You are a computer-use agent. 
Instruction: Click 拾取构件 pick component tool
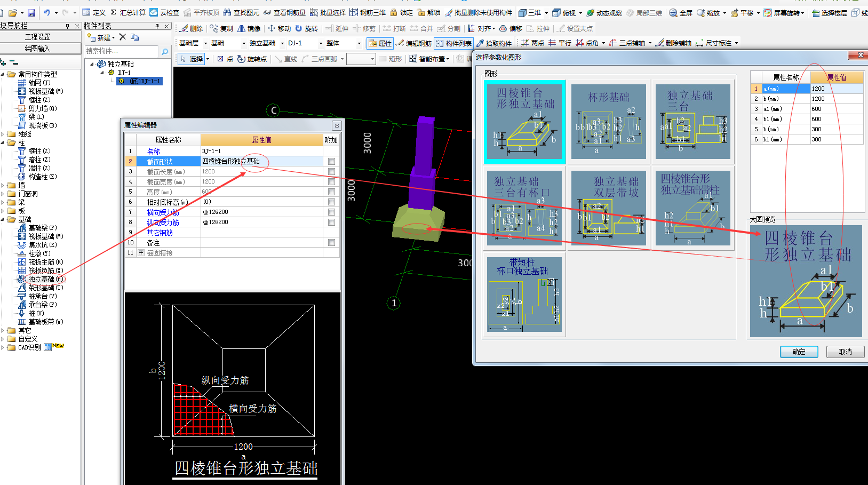493,43
